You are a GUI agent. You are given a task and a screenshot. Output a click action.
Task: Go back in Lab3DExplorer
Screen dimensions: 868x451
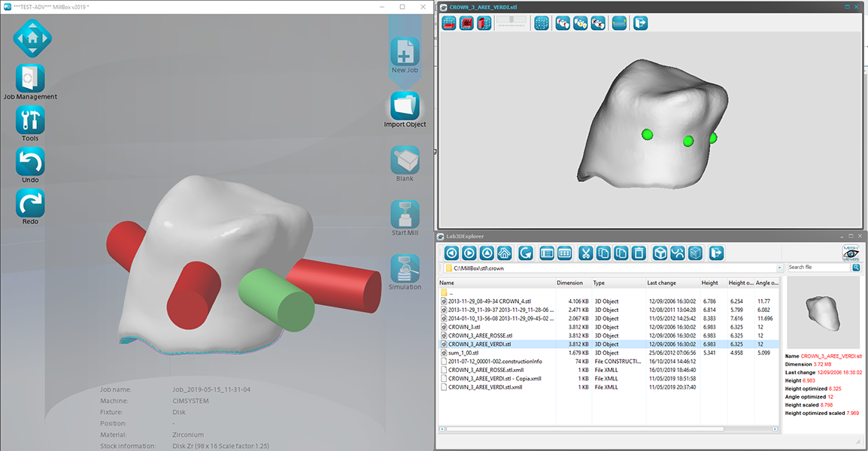coord(451,253)
